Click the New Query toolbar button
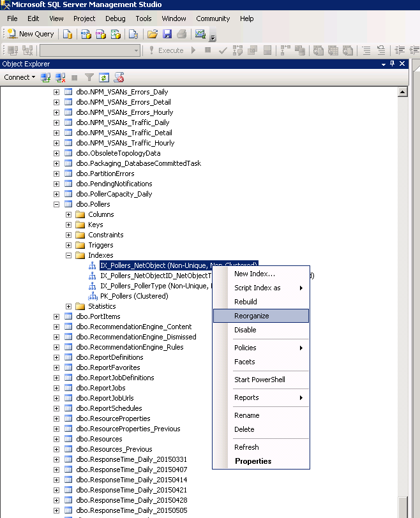Viewport: 420px width, 518px height. coord(31,34)
